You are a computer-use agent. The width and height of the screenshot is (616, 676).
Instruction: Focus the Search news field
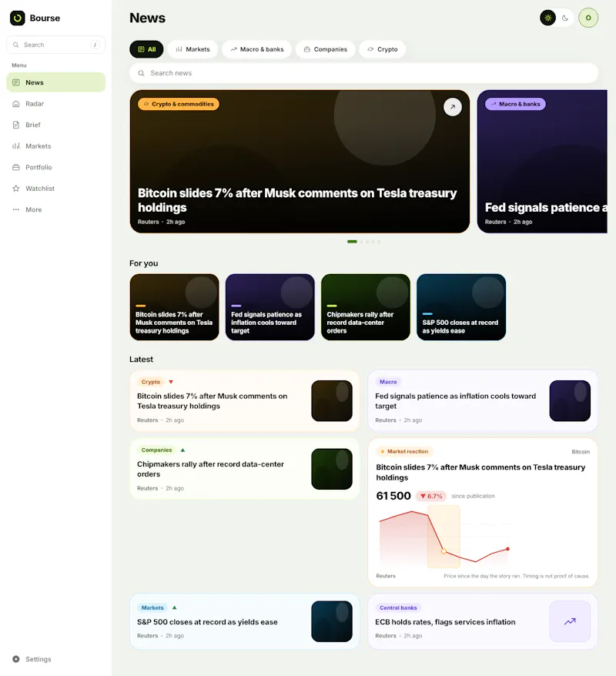click(x=363, y=73)
